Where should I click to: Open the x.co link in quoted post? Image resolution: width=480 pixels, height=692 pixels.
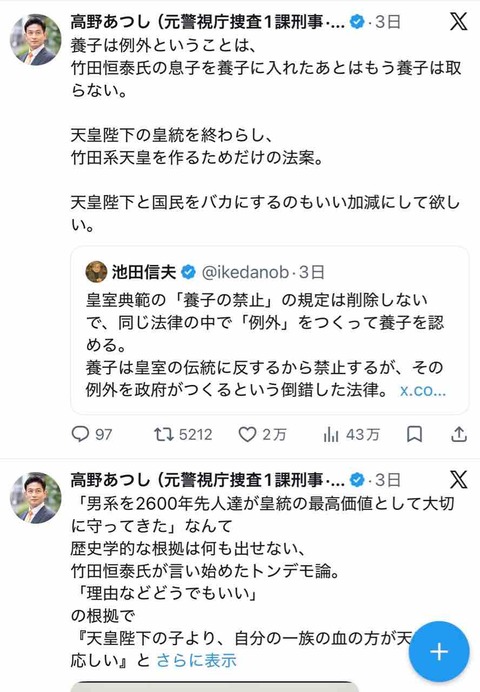click(423, 390)
